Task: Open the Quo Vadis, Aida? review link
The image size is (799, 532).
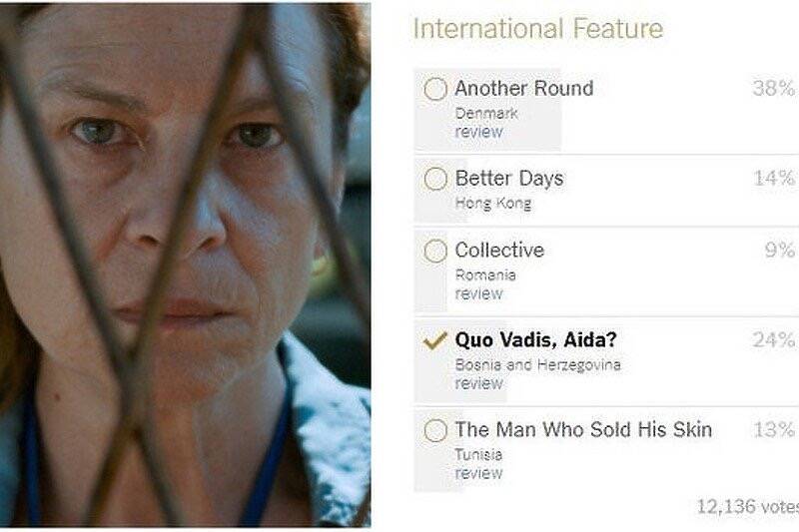Action: click(x=478, y=383)
